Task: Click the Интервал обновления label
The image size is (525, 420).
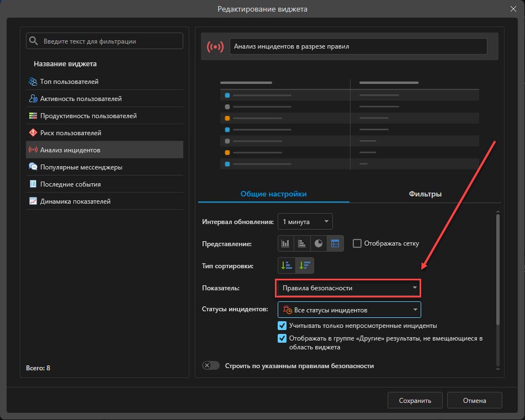Action: click(238, 222)
